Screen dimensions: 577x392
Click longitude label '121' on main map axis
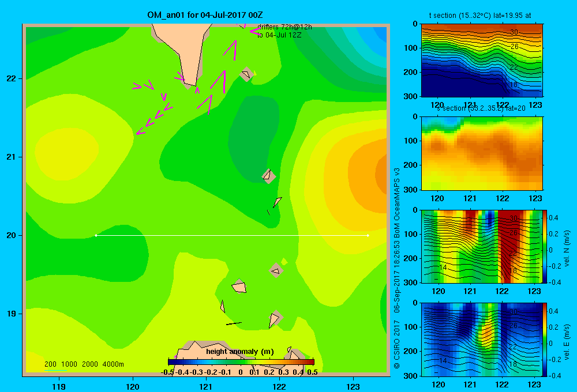(x=206, y=386)
